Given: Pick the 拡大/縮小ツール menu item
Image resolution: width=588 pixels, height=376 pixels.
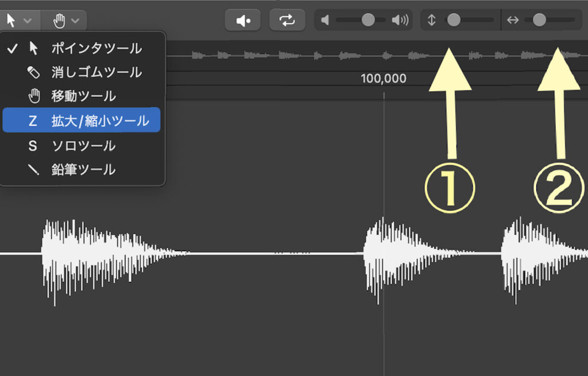Looking at the screenshot, I should 100,121.
